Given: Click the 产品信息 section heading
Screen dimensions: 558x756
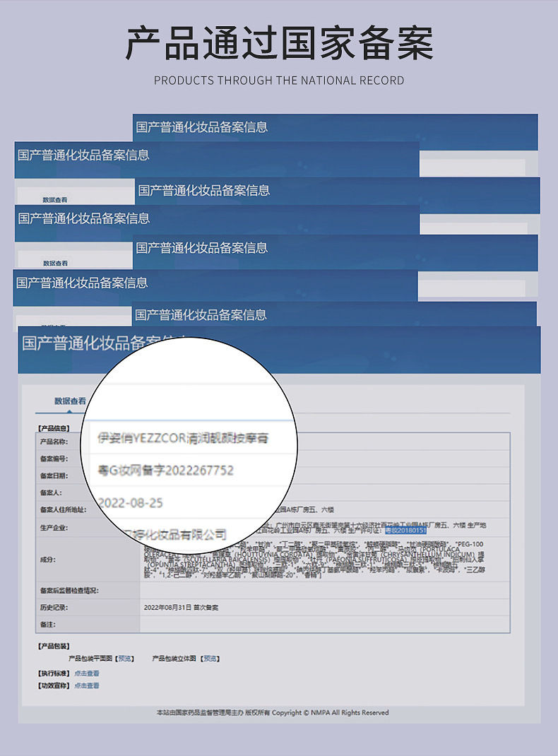Looking at the screenshot, I should [54, 427].
